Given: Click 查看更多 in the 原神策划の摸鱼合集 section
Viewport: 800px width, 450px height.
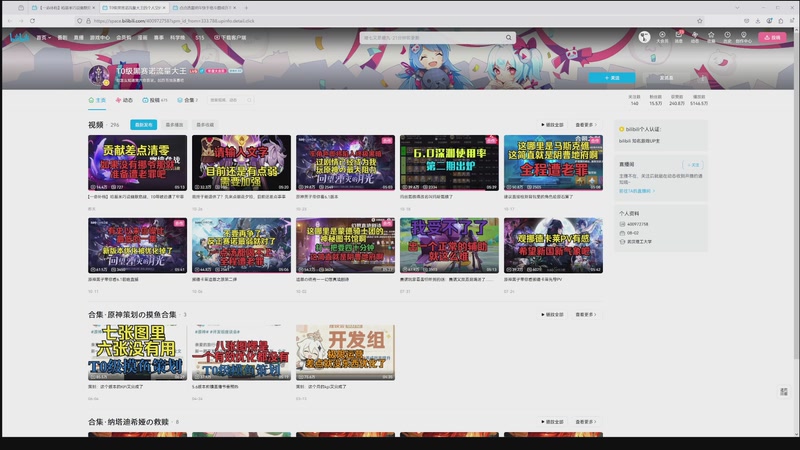Looking at the screenshot, I should pos(586,314).
